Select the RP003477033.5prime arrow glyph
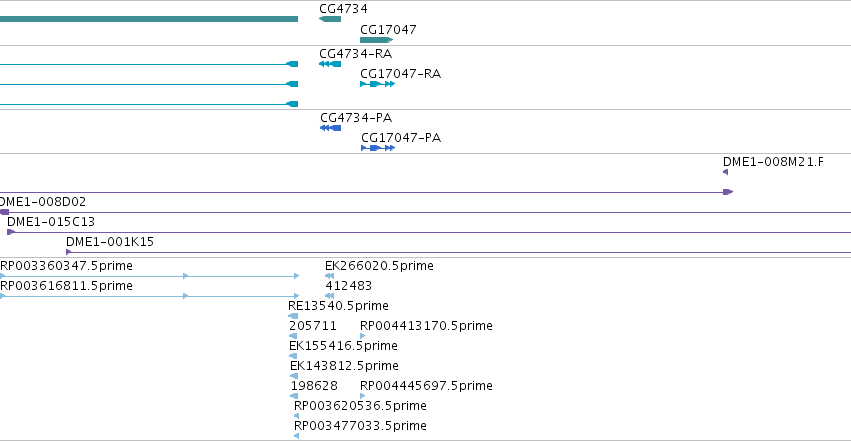 [296, 436]
